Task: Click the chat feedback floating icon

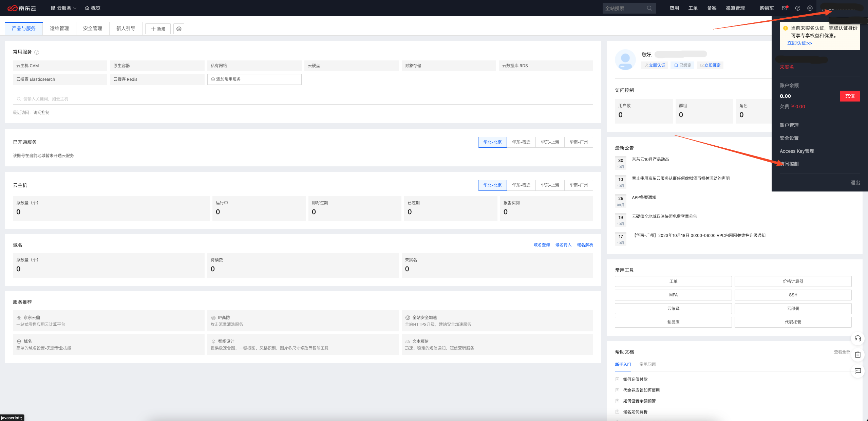Action: point(857,371)
